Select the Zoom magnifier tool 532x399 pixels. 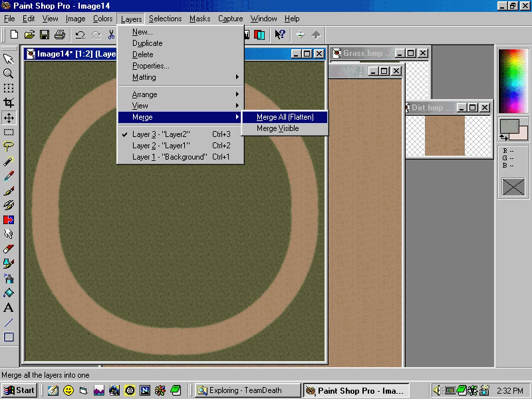(x=9, y=74)
